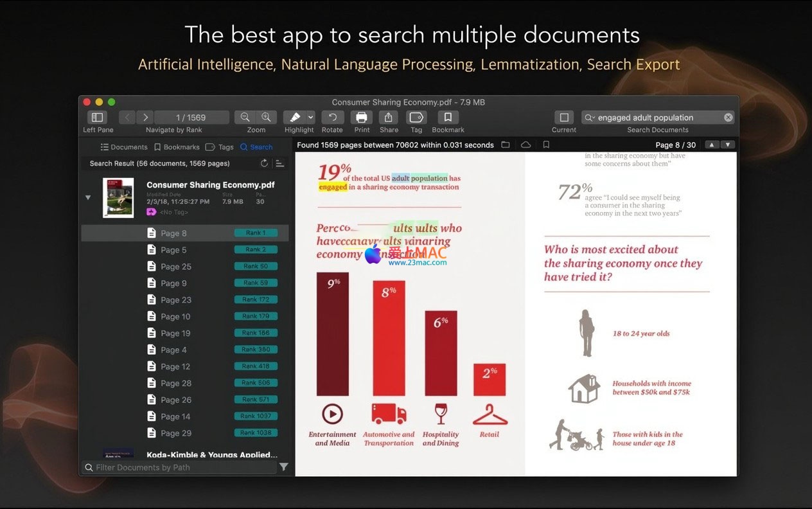This screenshot has height=509, width=812.
Task: Open the Share menu icon
Action: coord(389,118)
